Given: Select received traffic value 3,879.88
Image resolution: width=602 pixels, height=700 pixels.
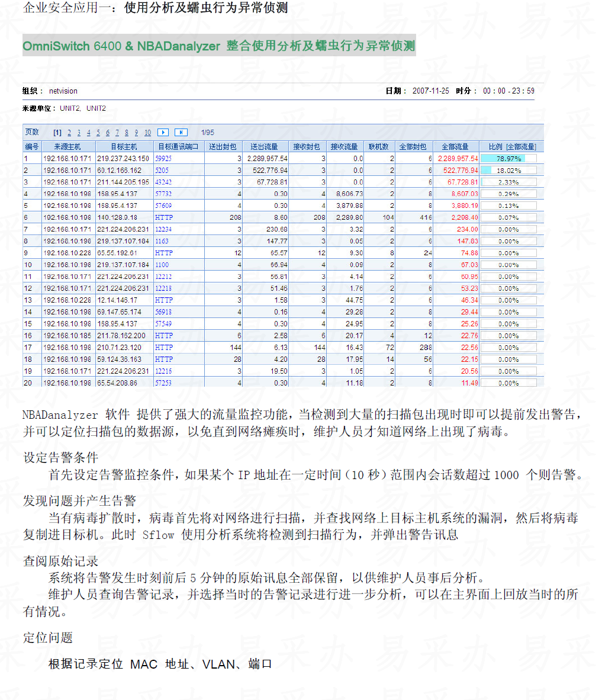Looking at the screenshot, I should click(x=349, y=206).
